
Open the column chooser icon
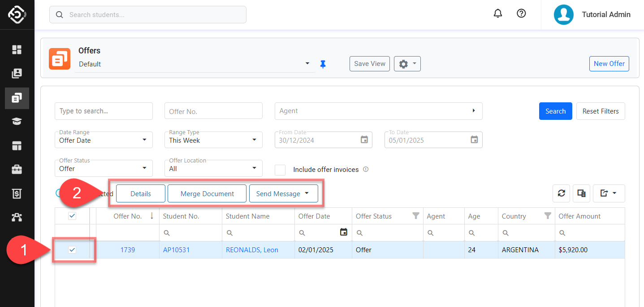(x=581, y=193)
